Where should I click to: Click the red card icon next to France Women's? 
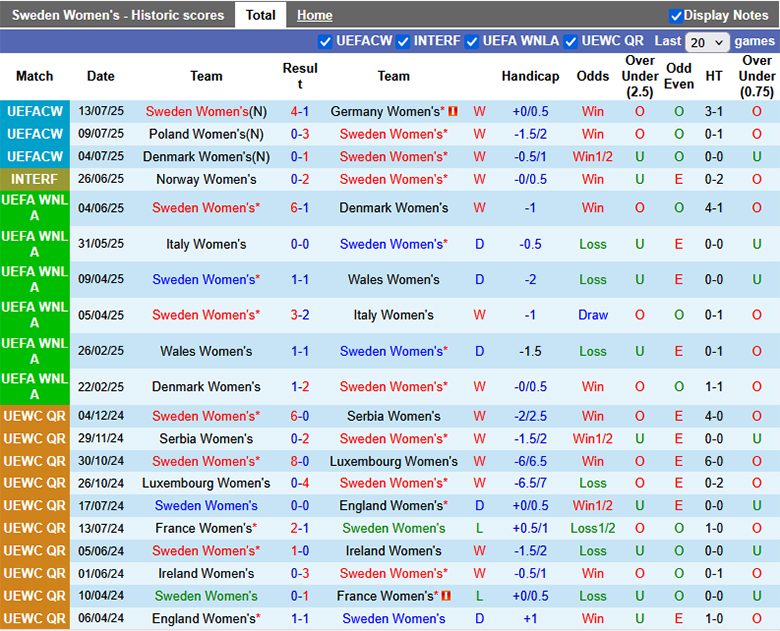pos(446,596)
